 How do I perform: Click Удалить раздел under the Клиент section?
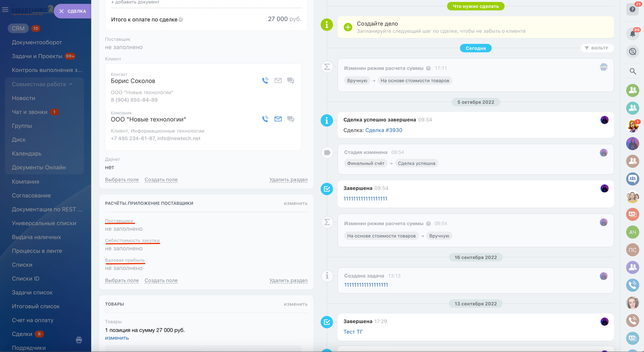pos(288,179)
